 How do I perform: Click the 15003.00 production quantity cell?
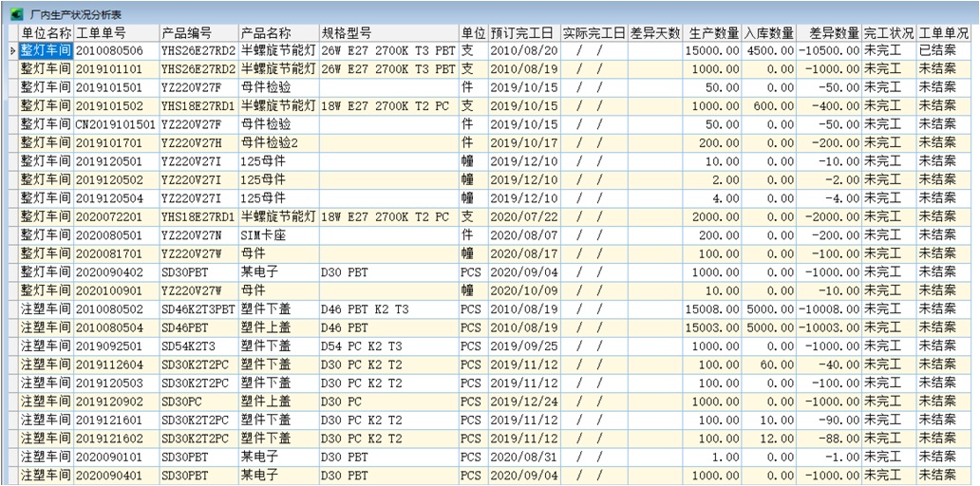[x=712, y=327]
